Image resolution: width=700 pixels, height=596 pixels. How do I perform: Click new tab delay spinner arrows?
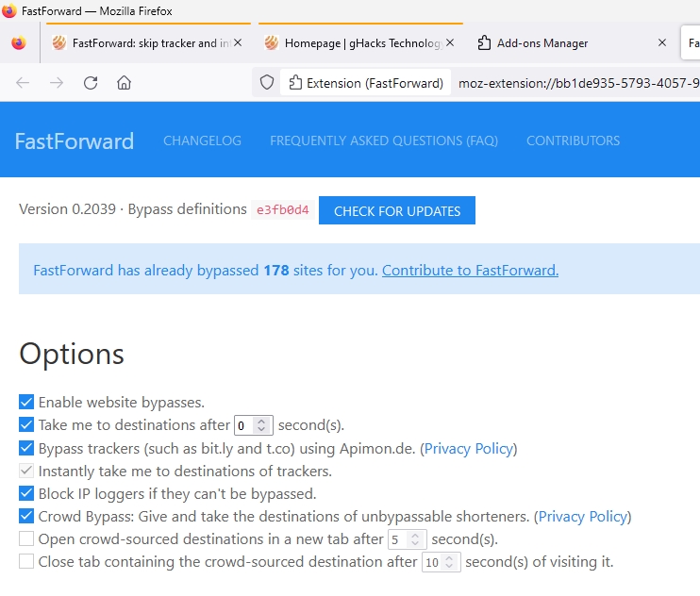(x=415, y=539)
